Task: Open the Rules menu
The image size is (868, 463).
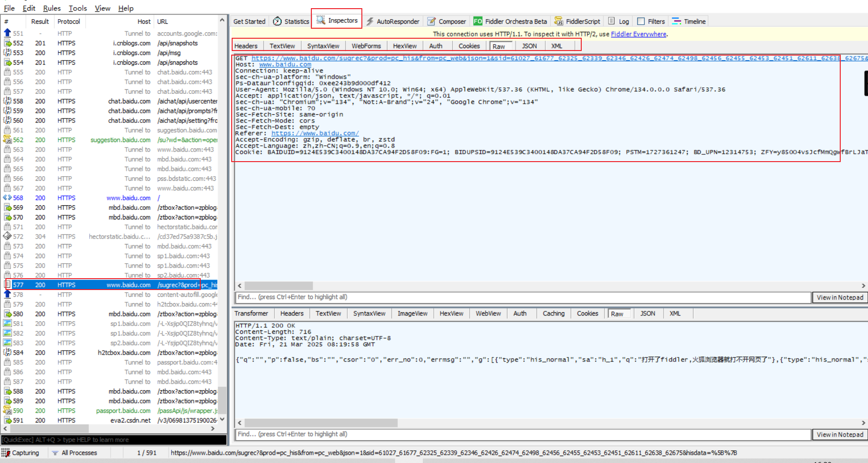Action: [x=52, y=8]
